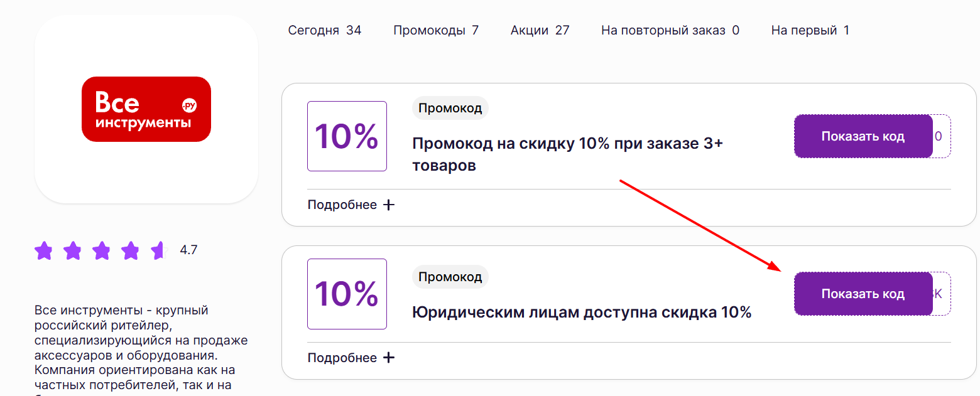Expand details of the legal entities discount

pyautogui.click(x=352, y=357)
